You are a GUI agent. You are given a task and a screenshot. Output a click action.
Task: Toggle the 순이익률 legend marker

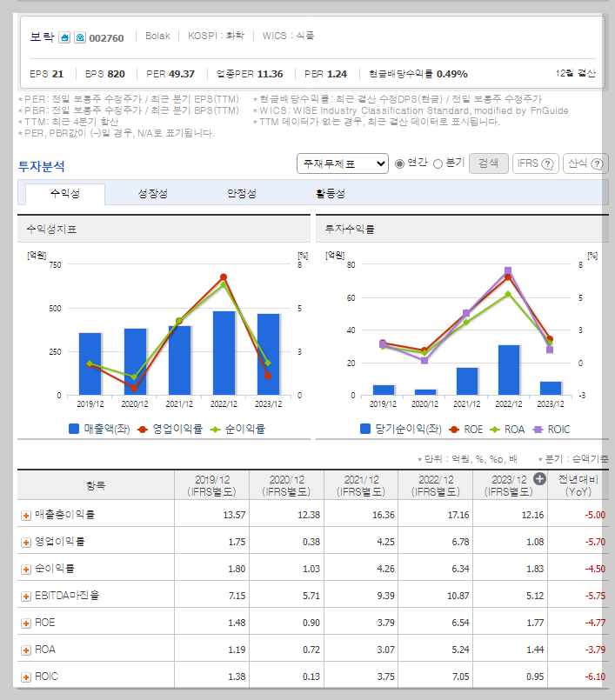(x=215, y=430)
